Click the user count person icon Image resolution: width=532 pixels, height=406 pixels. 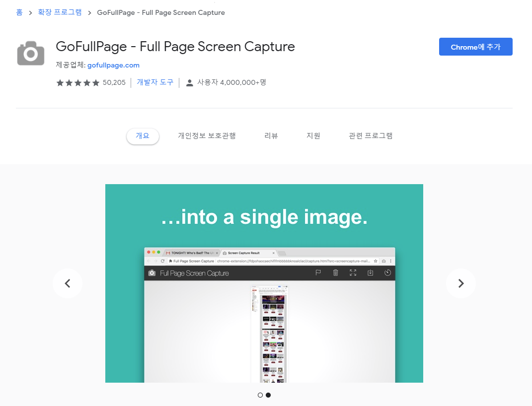click(190, 83)
